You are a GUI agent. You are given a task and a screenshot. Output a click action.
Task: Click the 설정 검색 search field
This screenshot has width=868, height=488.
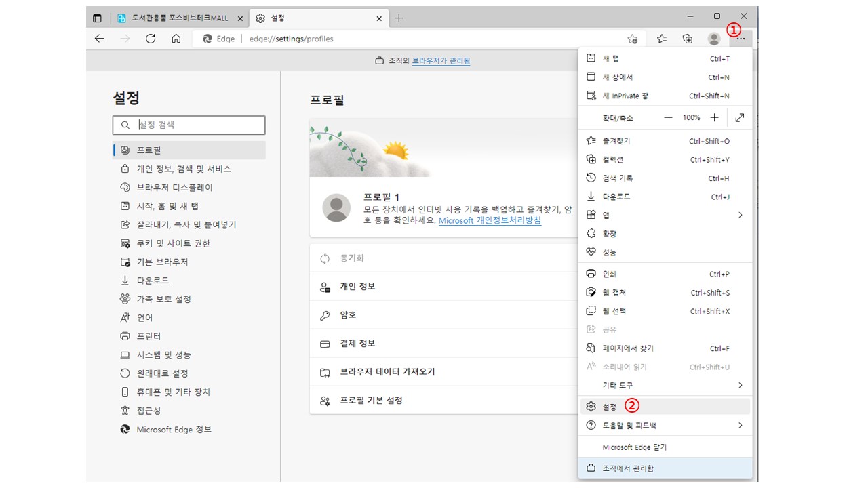pos(197,125)
